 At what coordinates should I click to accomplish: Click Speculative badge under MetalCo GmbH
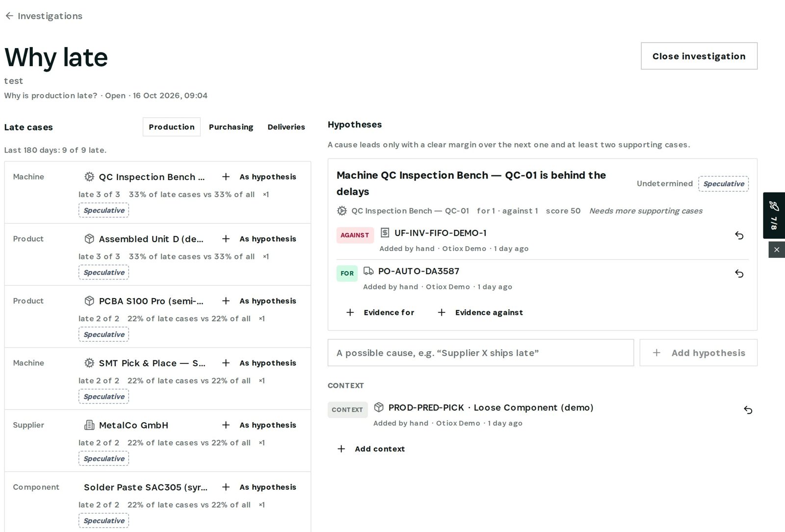(x=104, y=458)
